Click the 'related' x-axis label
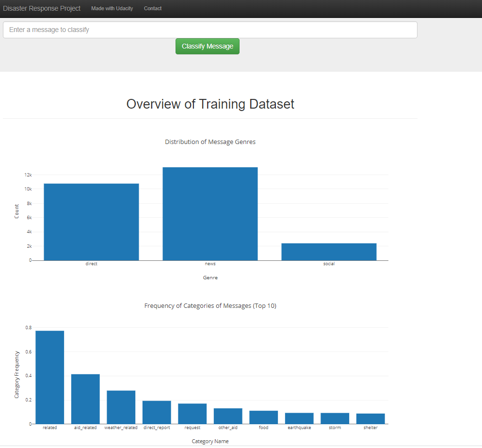Image resolution: width=482 pixels, height=448 pixels. point(50,428)
